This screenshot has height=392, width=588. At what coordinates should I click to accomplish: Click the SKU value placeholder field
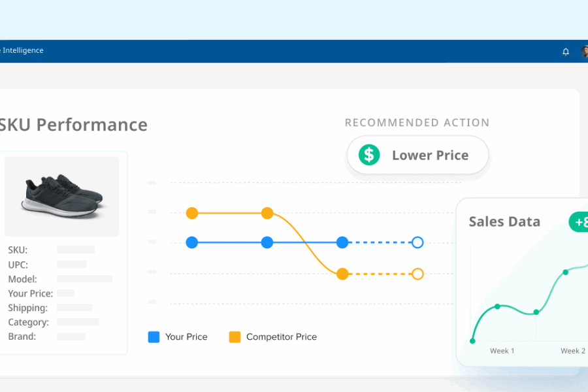click(x=76, y=250)
